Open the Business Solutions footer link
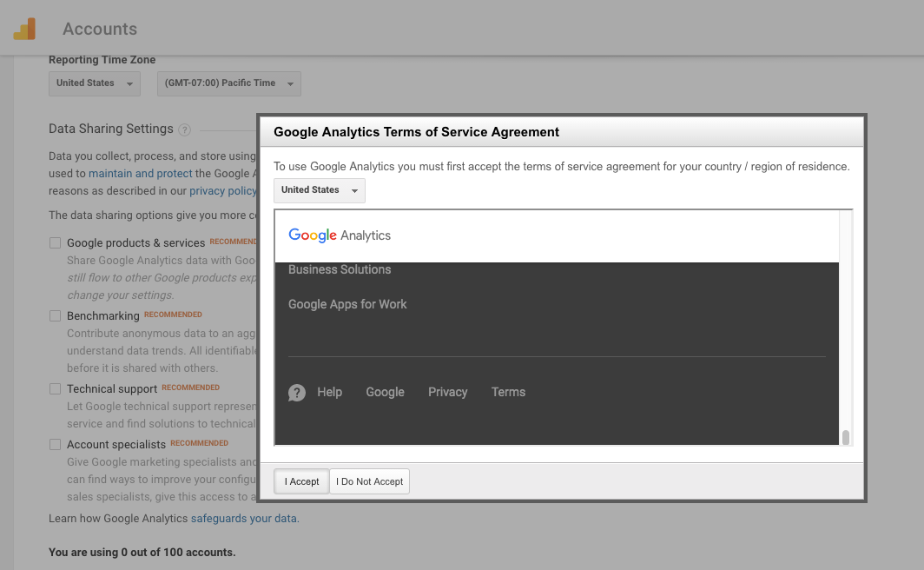Viewport: 924px width, 570px height. coord(340,269)
